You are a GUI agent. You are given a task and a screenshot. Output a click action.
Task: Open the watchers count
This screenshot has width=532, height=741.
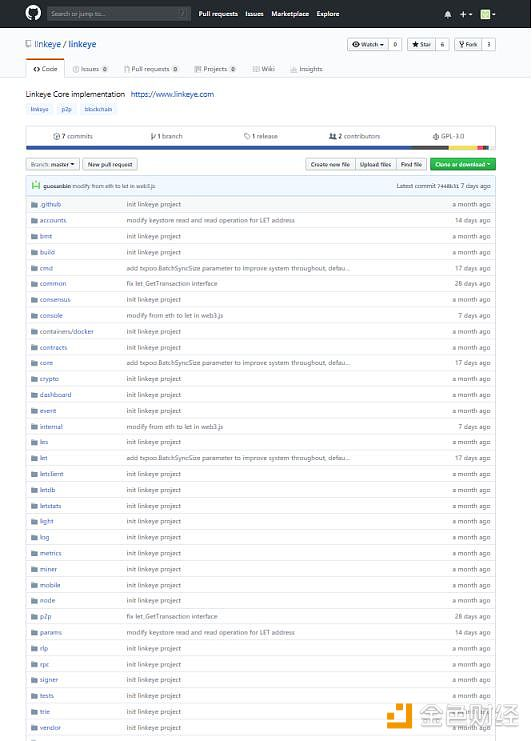[395, 44]
